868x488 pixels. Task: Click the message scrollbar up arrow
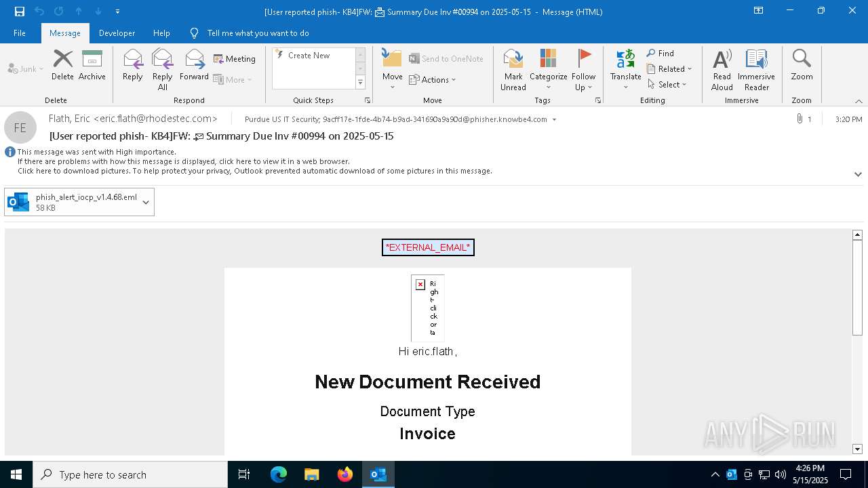[857, 235]
